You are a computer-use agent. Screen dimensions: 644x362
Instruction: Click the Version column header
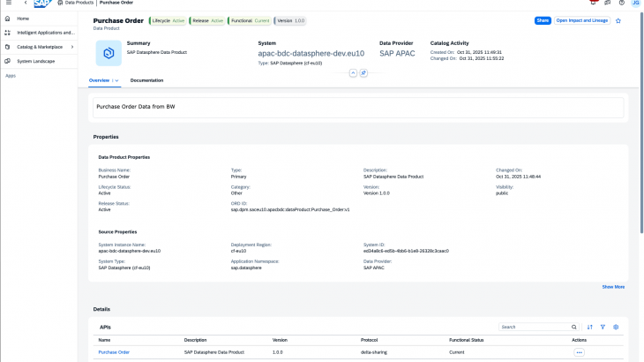(x=280, y=340)
